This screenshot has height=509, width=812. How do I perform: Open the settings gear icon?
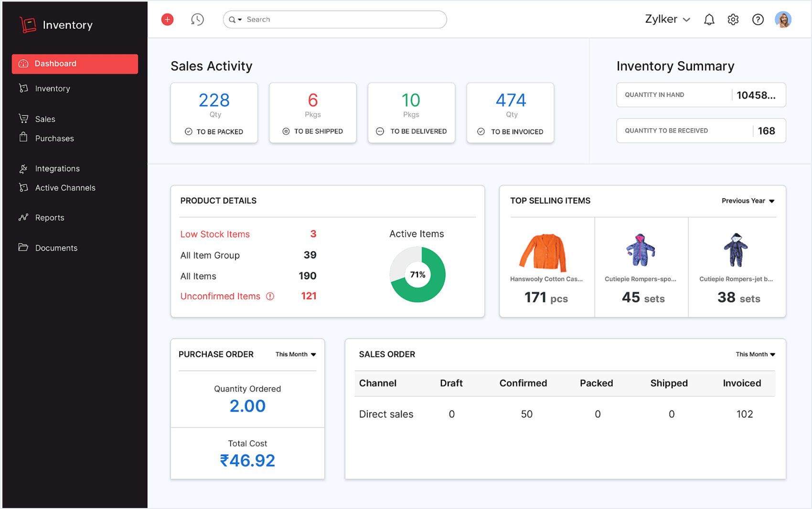(x=733, y=19)
